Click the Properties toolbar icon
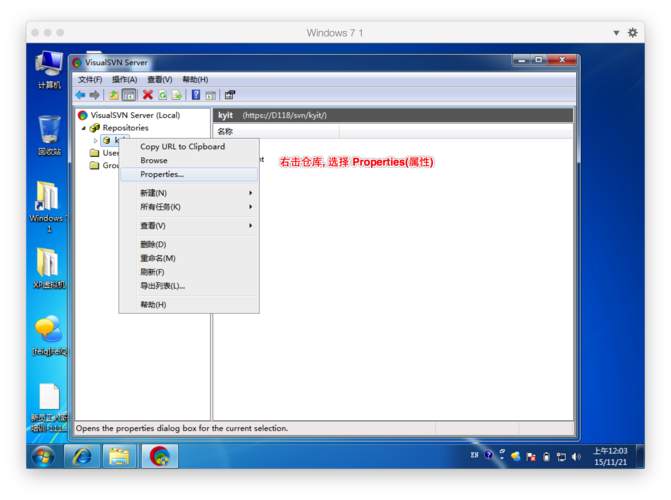 coord(230,95)
